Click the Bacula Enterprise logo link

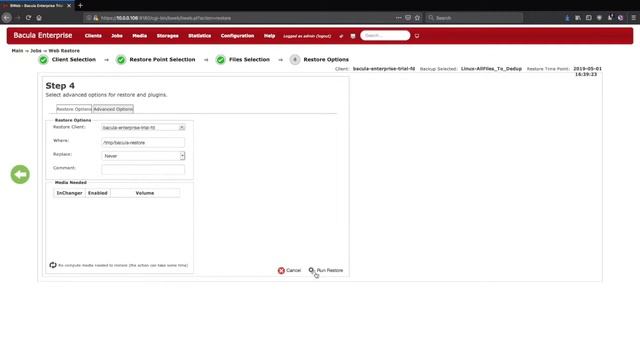point(43,36)
